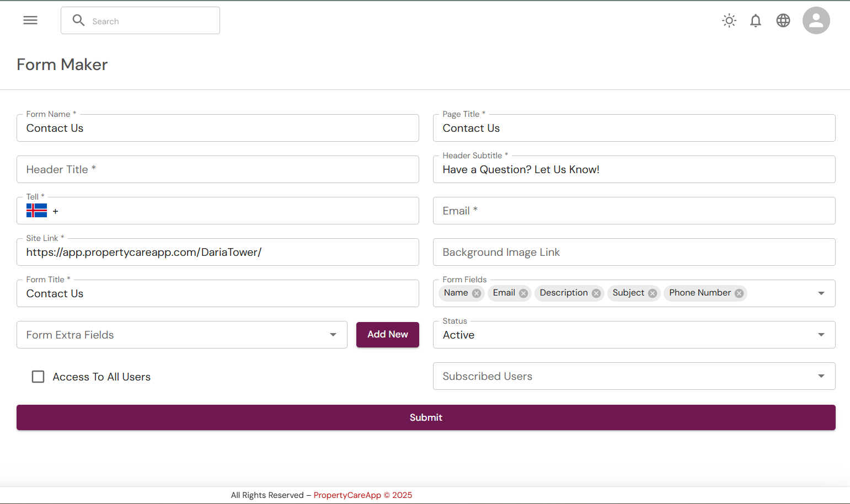This screenshot has height=504, width=850.
Task: Open the notifications bell
Action: [756, 21]
